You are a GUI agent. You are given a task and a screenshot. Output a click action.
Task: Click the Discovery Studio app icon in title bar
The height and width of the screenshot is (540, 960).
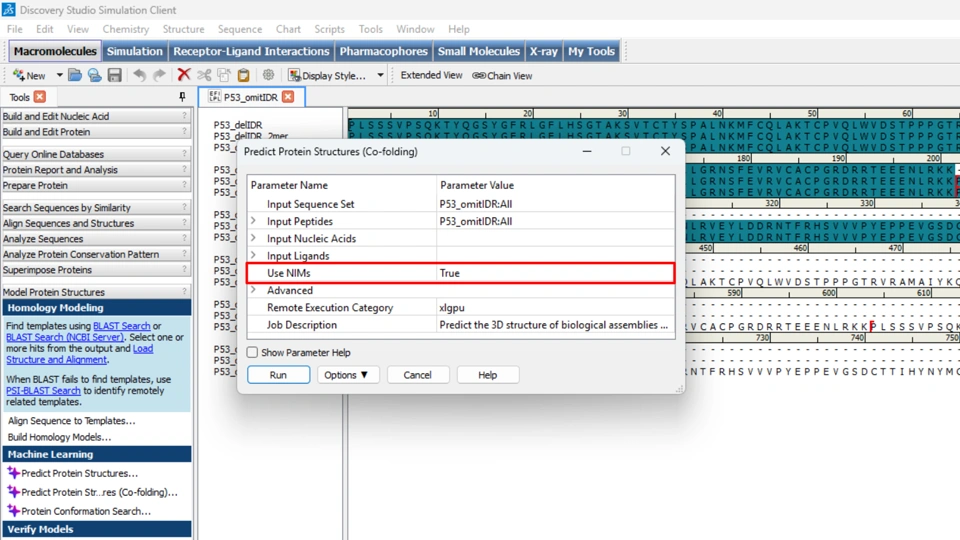pos(9,9)
